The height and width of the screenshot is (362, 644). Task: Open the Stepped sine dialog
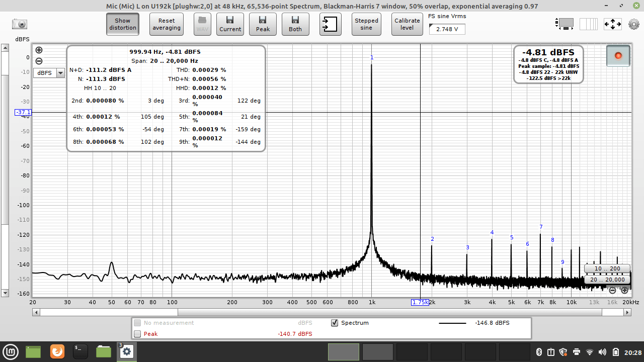tap(366, 24)
